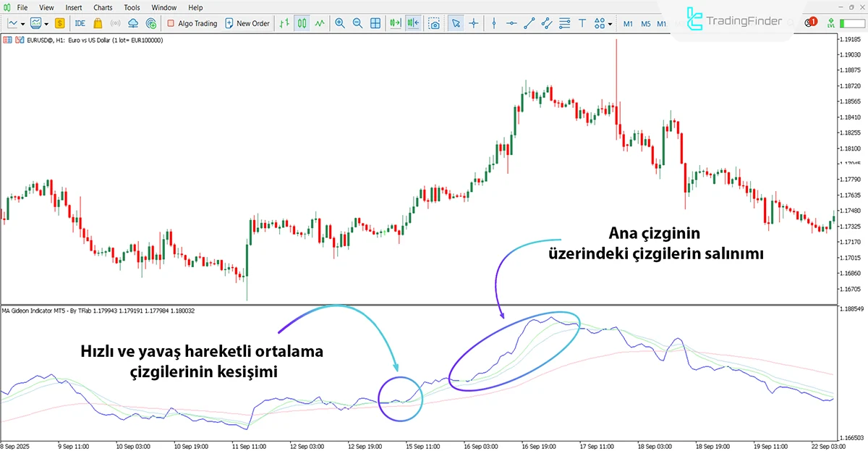Open the MetaQuotes IDE editor

[x=80, y=23]
